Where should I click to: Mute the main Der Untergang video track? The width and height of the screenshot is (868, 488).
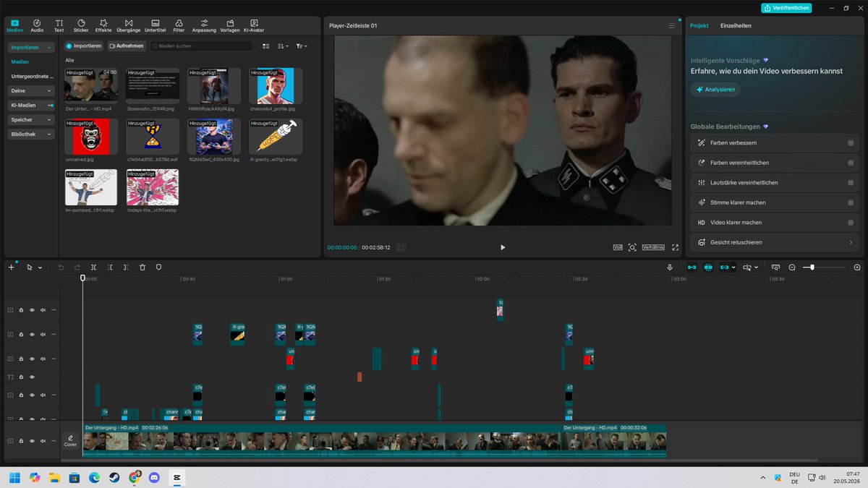pos(43,440)
